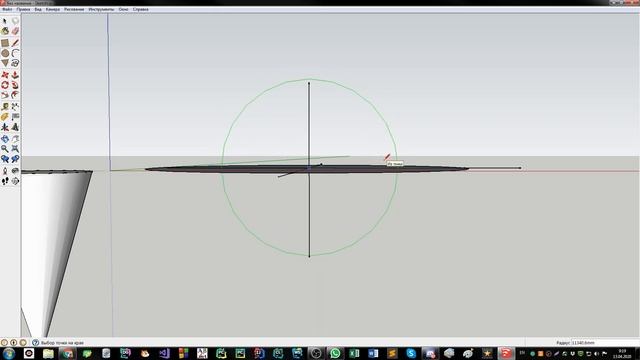Pick the Freehand drawing tool
Screen dimensions: 640x360
click(x=15, y=63)
